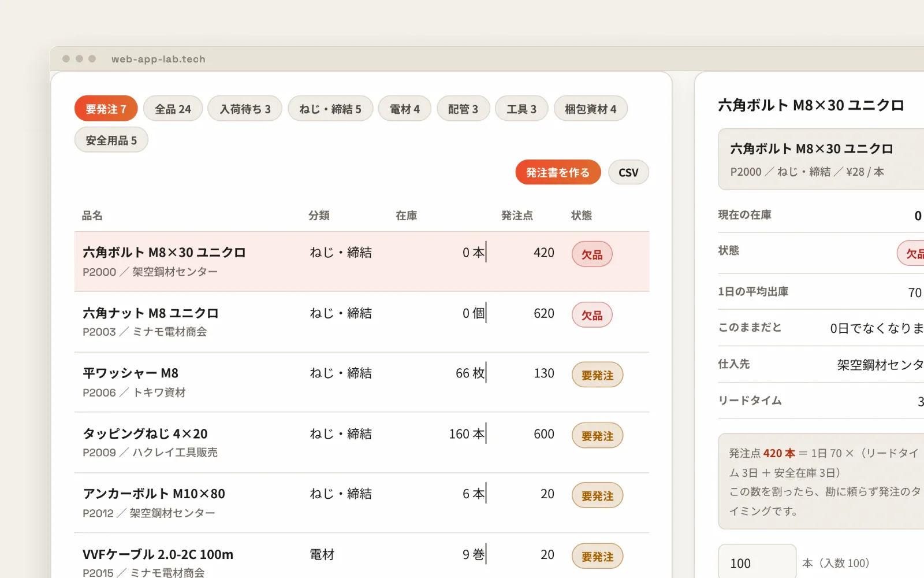Filter by 梱包資材 4 category
This screenshot has width=924, height=578.
click(x=591, y=109)
